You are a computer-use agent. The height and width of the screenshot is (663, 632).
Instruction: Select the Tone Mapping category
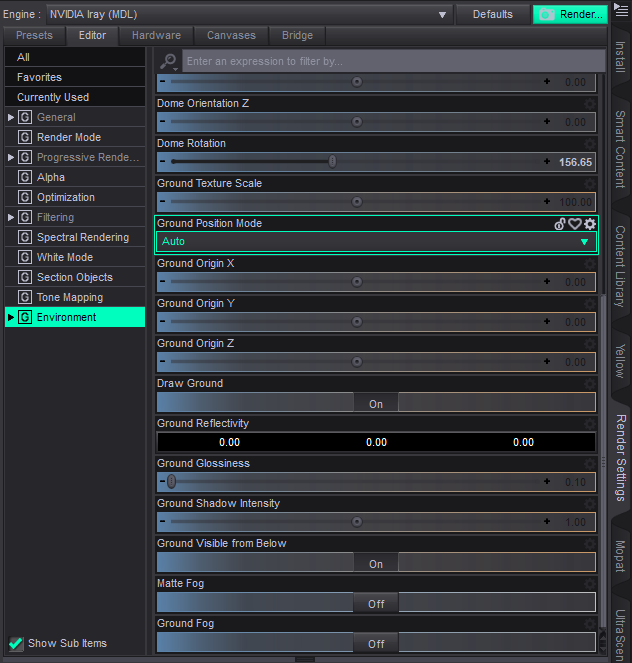(x=75, y=297)
